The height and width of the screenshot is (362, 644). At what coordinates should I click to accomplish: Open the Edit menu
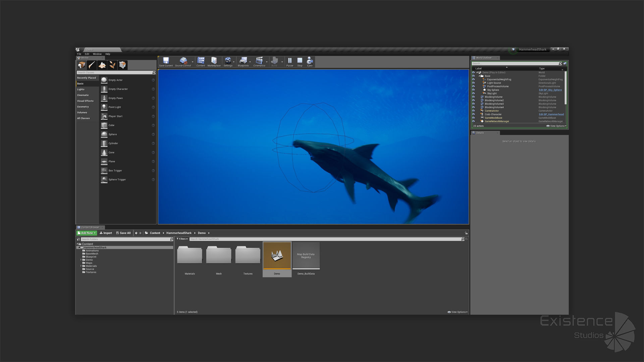87,54
